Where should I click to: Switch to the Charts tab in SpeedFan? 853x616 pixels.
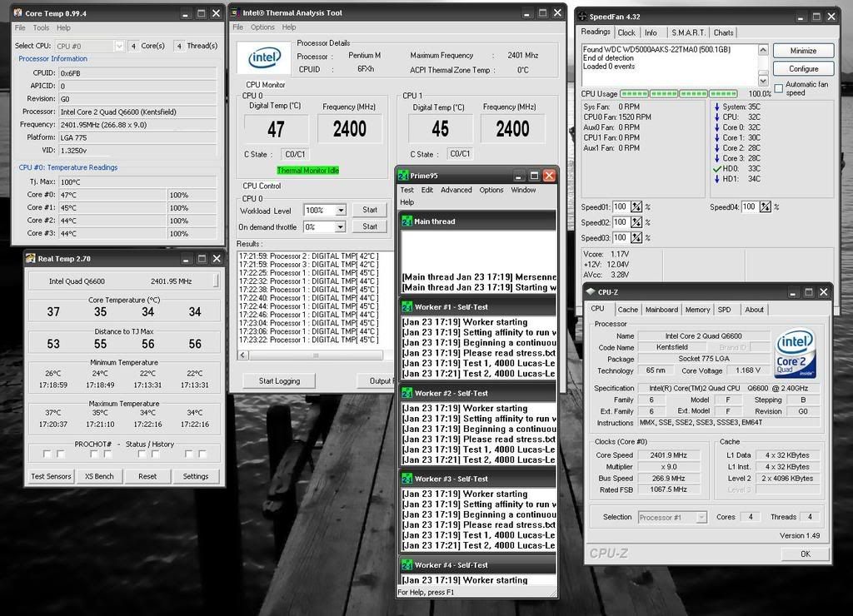pyautogui.click(x=724, y=32)
